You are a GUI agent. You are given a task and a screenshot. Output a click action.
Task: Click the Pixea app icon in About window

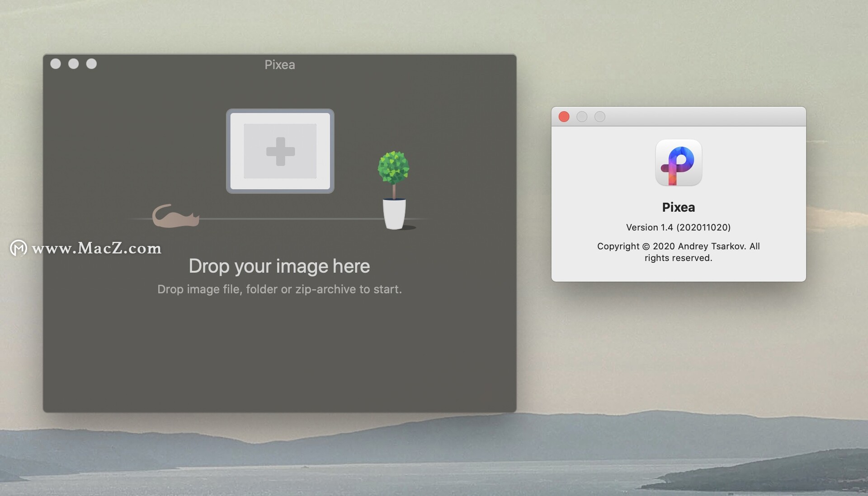tap(679, 163)
